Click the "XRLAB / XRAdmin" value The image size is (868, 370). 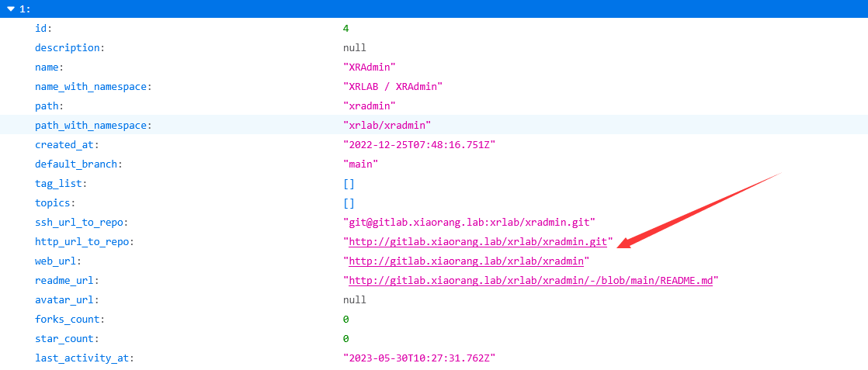tap(392, 86)
